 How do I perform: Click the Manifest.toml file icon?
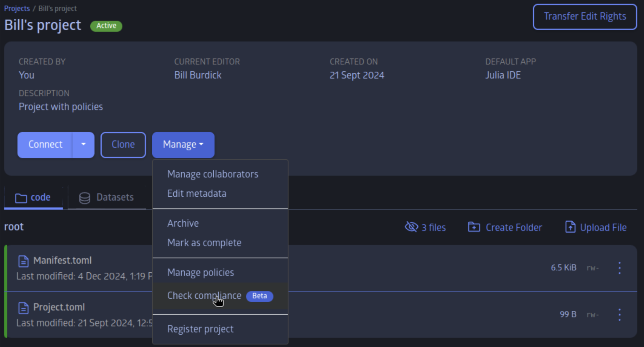coord(24,261)
